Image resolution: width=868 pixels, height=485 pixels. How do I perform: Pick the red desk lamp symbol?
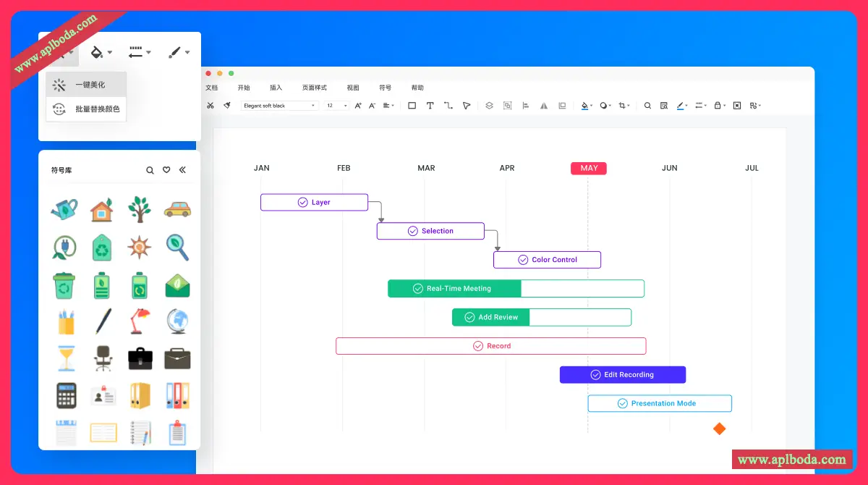(x=140, y=321)
